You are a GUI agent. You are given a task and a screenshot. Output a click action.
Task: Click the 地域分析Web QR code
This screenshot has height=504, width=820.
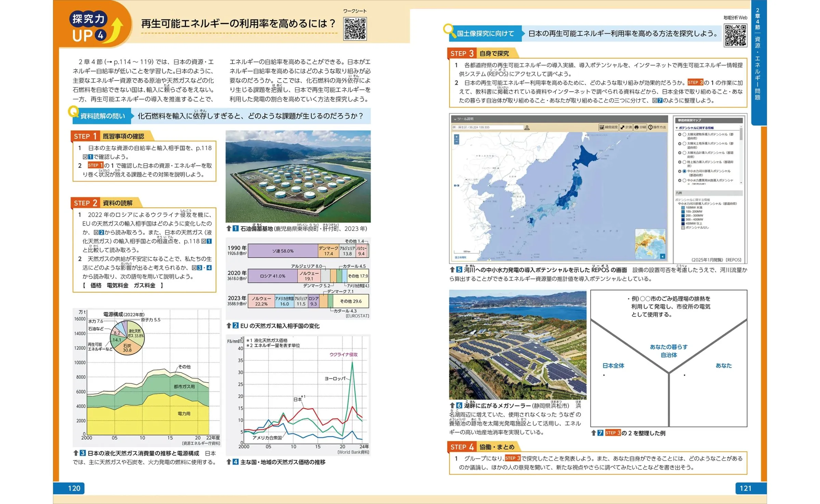(x=735, y=35)
